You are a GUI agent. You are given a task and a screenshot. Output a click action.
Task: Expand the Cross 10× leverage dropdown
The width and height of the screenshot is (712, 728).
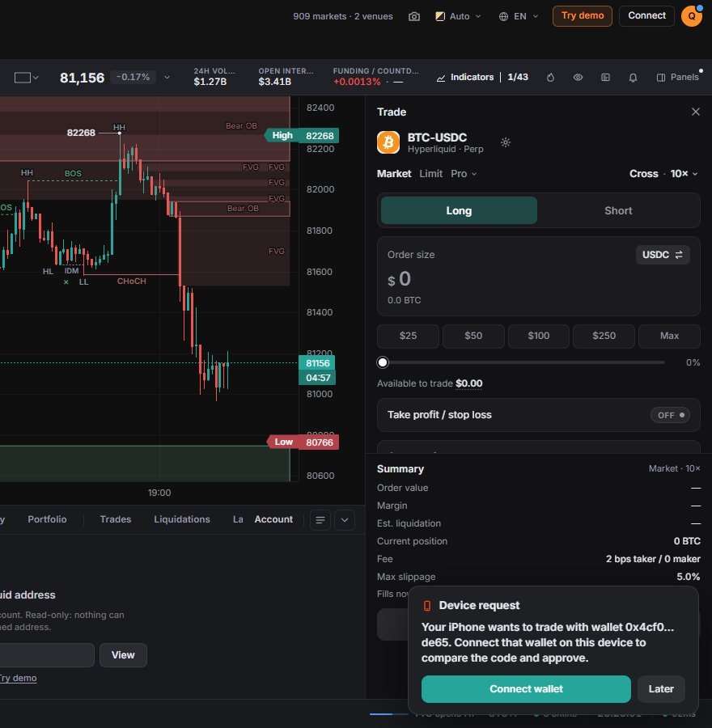coord(663,174)
